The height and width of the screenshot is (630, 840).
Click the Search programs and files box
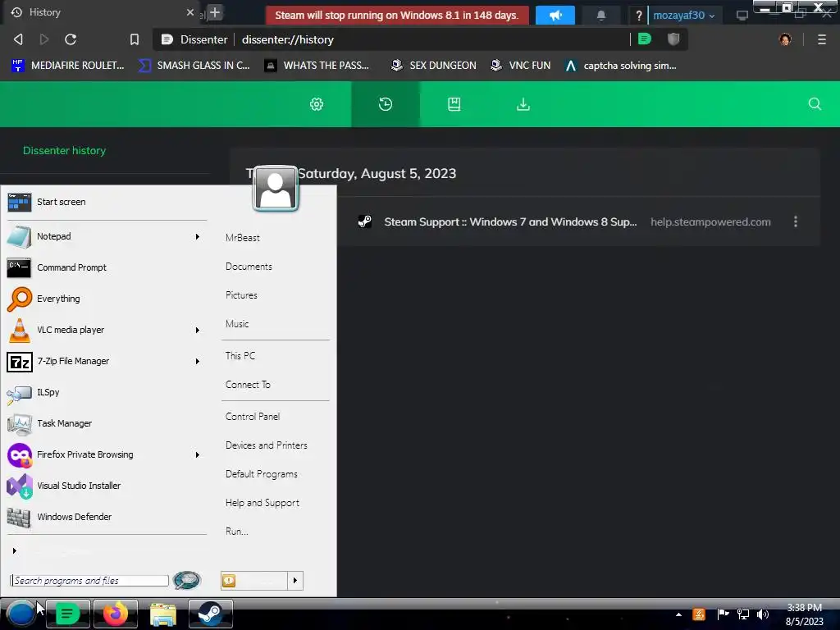pos(89,581)
